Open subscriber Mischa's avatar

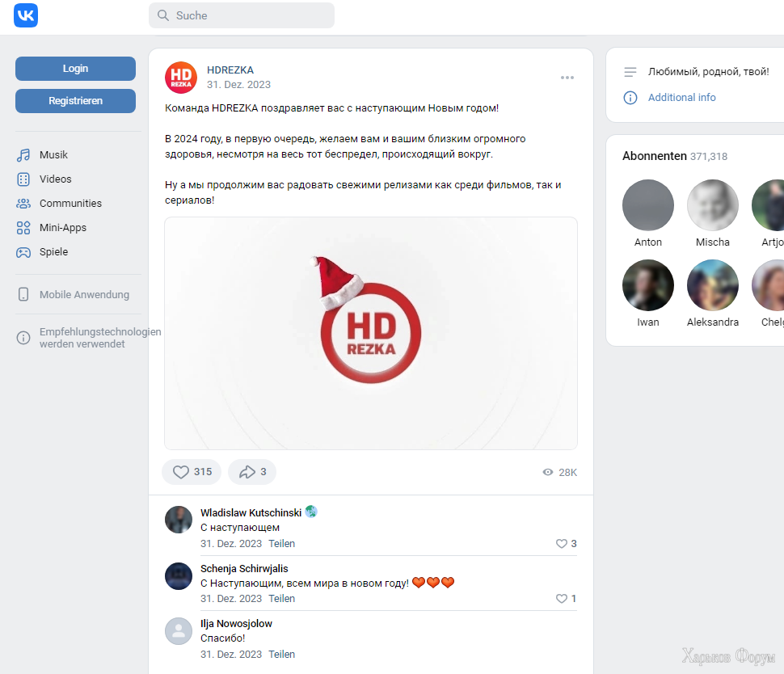coord(713,205)
